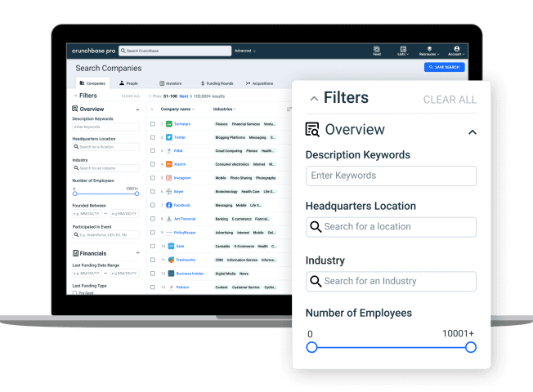
Task: Tick the checkbox for Instagram row
Action: pos(153,178)
